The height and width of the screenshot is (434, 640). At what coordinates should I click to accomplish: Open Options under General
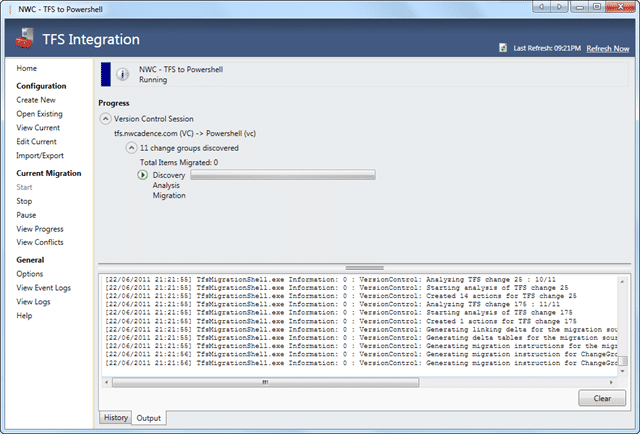coord(29,274)
